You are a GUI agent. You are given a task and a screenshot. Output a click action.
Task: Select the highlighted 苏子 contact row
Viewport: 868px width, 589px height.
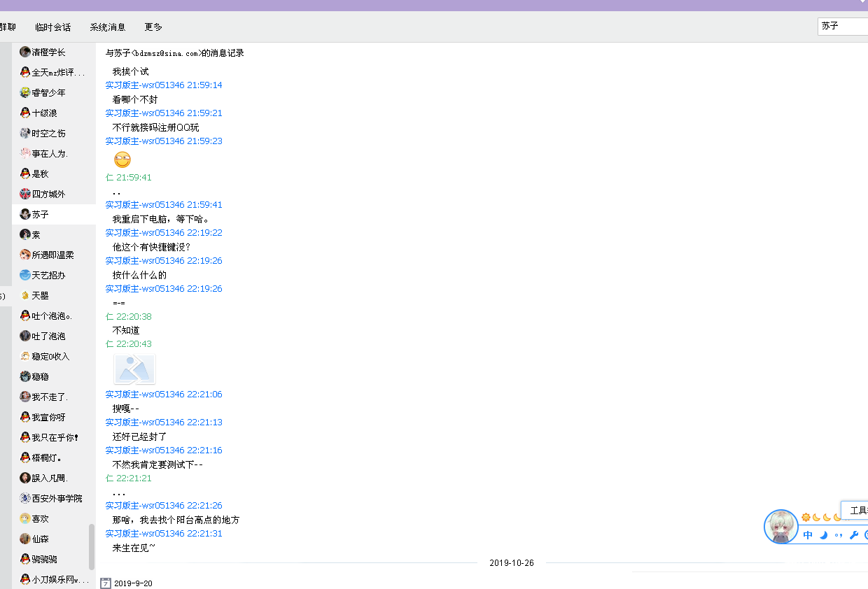54,214
